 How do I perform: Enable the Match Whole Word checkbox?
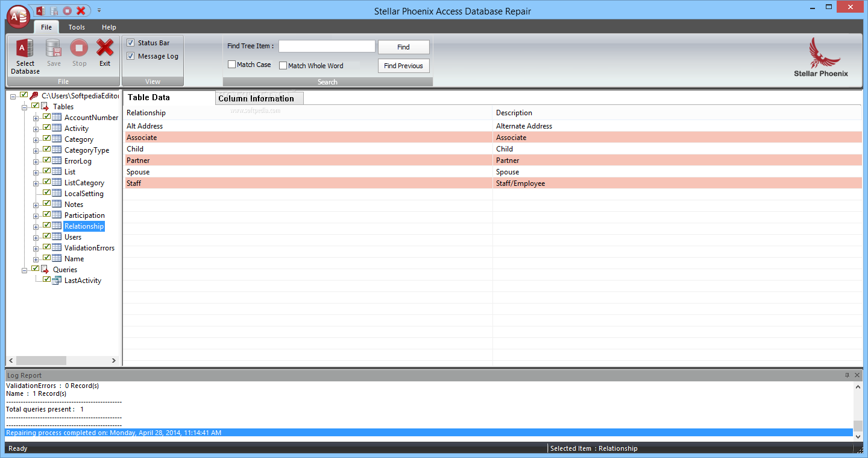[x=283, y=66]
